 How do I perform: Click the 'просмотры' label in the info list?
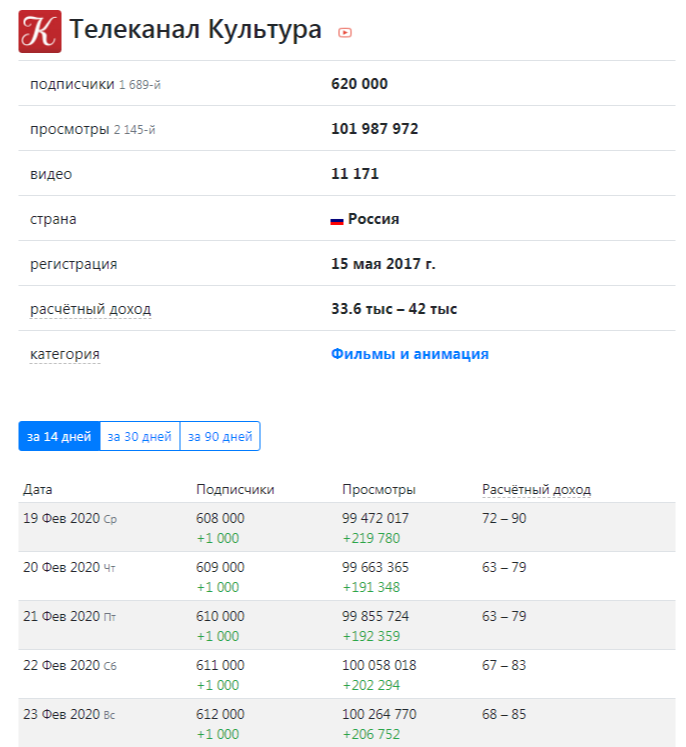(70, 129)
